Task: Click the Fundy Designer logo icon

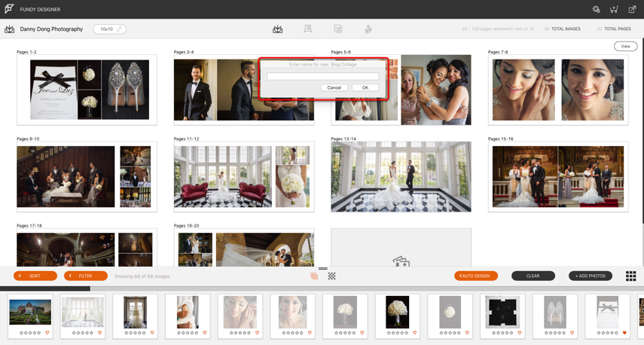Action: pos(9,8)
